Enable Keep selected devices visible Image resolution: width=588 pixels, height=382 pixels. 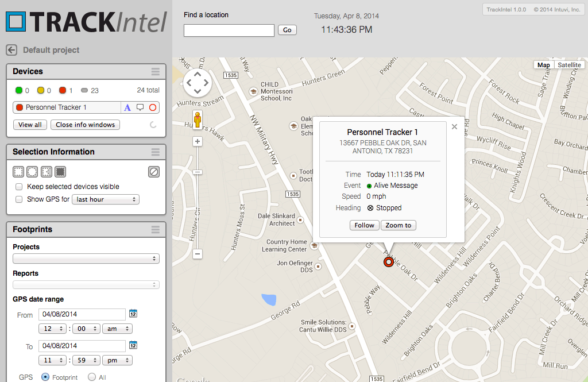coord(19,187)
